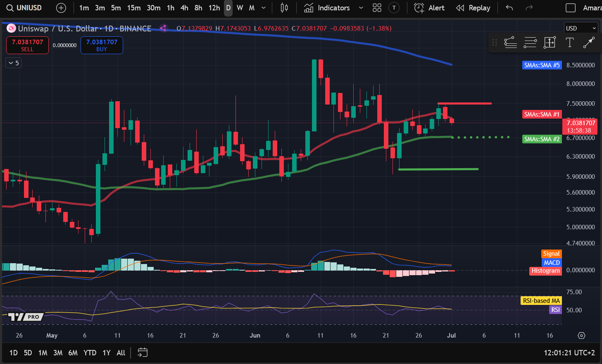Click the TradingView PRO logo
This screenshot has width=602, height=364.
click(26, 317)
